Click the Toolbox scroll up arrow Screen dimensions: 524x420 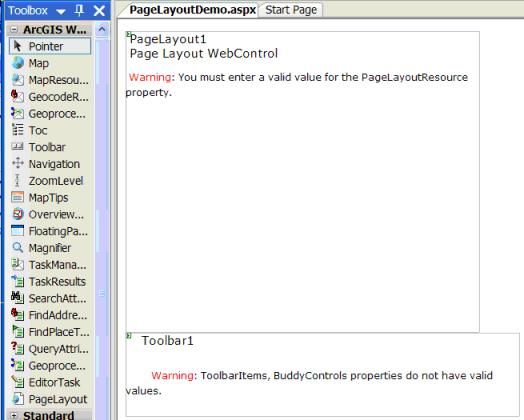point(102,29)
